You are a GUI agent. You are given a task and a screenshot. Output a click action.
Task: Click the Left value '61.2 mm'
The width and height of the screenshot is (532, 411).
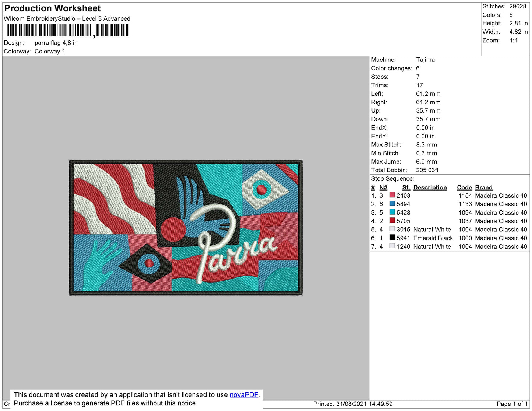pyautogui.click(x=428, y=93)
